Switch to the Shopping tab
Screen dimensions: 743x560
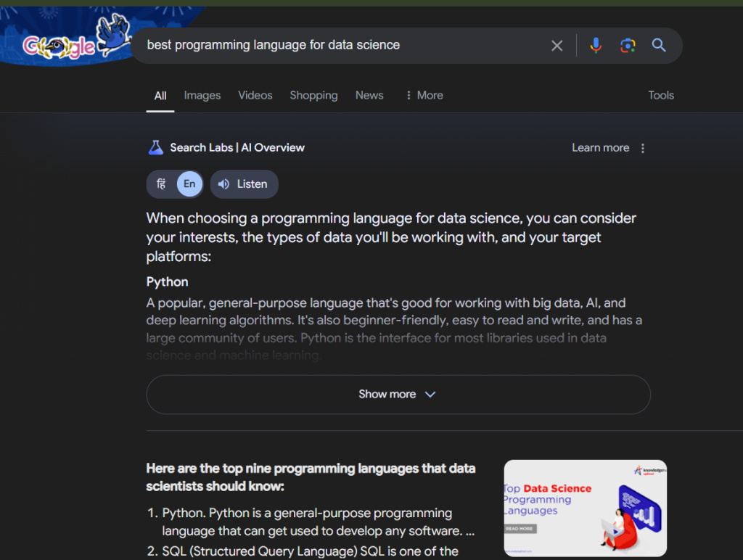pyautogui.click(x=313, y=95)
